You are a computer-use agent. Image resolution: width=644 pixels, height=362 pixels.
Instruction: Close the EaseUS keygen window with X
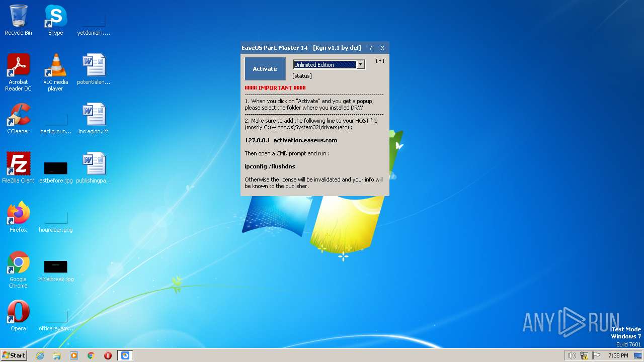tap(382, 48)
